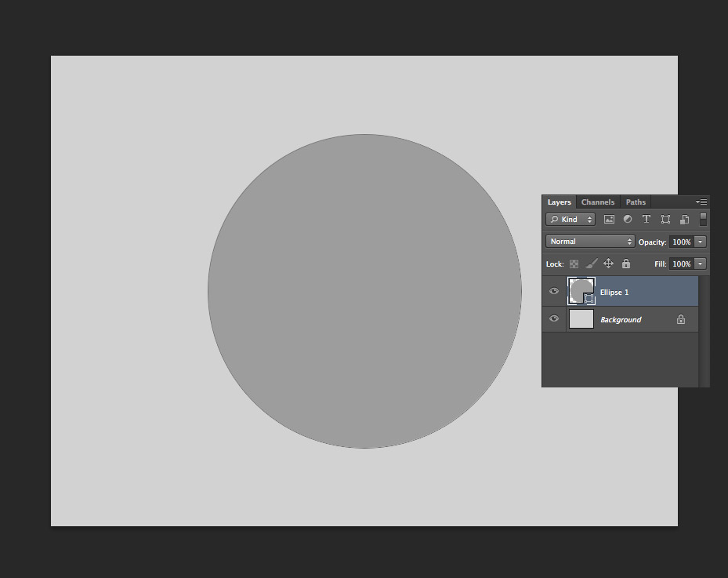
Task: Filter for adjustment layers
Action: tap(628, 220)
